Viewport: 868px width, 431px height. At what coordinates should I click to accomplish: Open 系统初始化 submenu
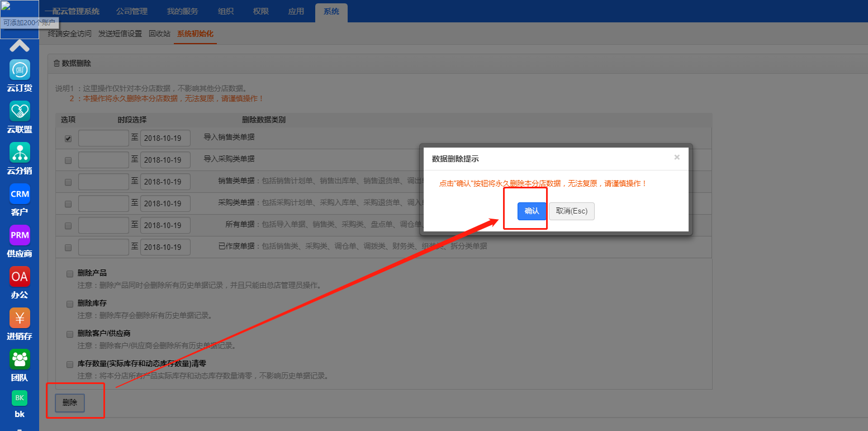(195, 34)
